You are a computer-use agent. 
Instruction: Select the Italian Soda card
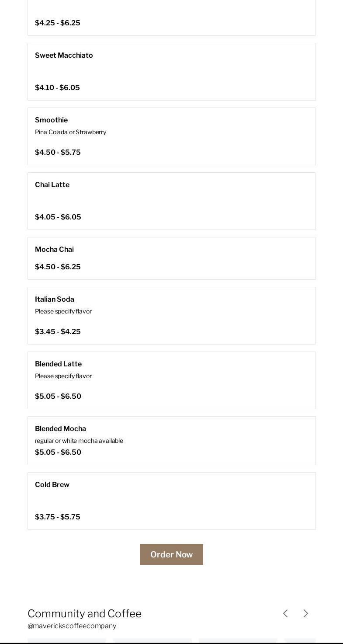(172, 316)
